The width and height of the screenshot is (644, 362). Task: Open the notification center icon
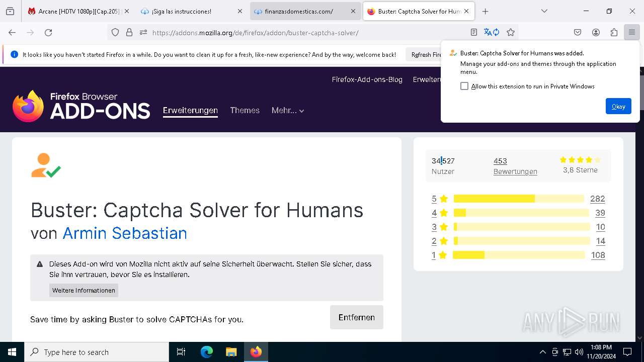(627, 352)
